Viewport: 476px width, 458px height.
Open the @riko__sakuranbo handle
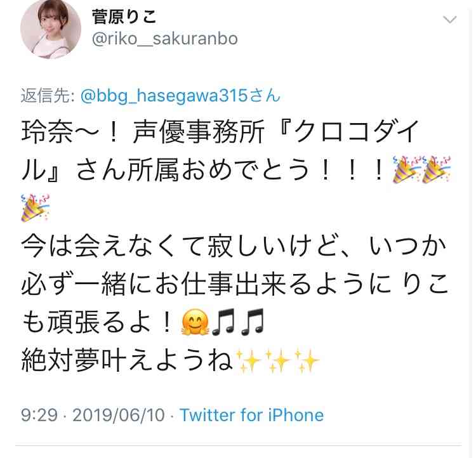coord(165,39)
